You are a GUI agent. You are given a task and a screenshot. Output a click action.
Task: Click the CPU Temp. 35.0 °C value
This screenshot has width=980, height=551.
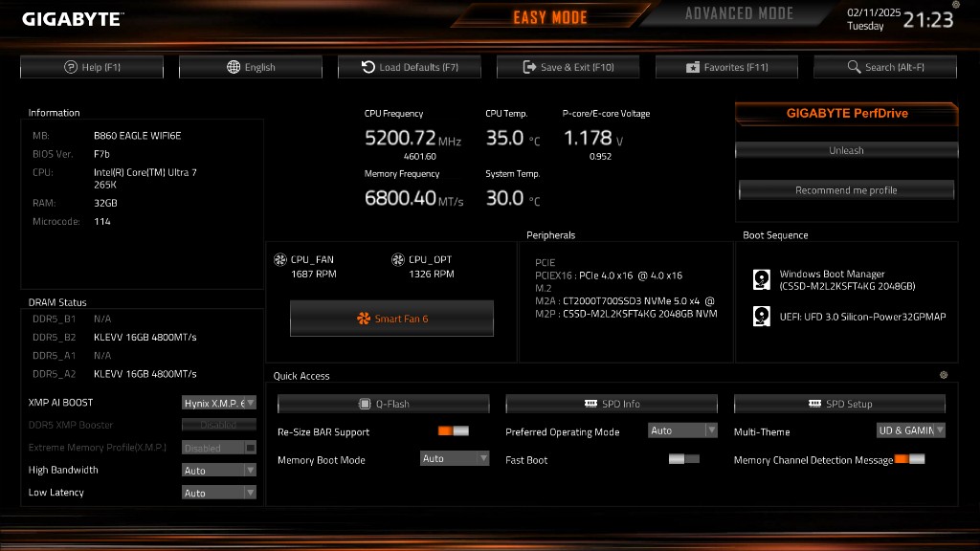click(513, 138)
